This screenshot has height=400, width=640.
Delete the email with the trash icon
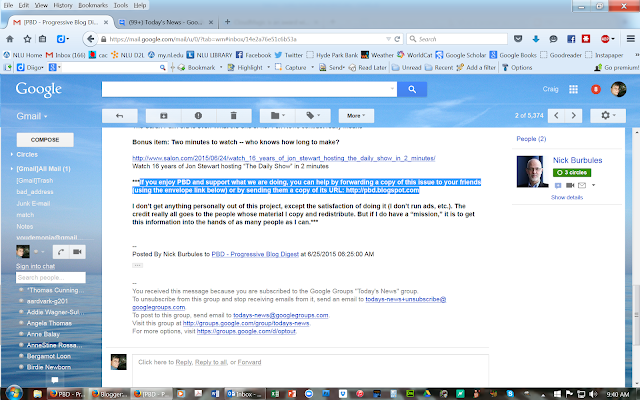234,116
